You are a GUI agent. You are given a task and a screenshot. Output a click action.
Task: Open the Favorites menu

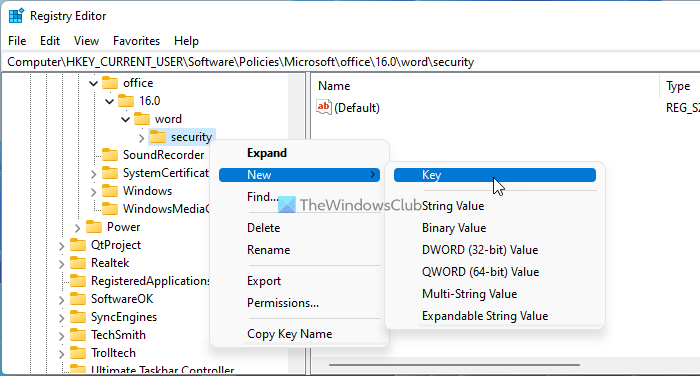tap(136, 41)
